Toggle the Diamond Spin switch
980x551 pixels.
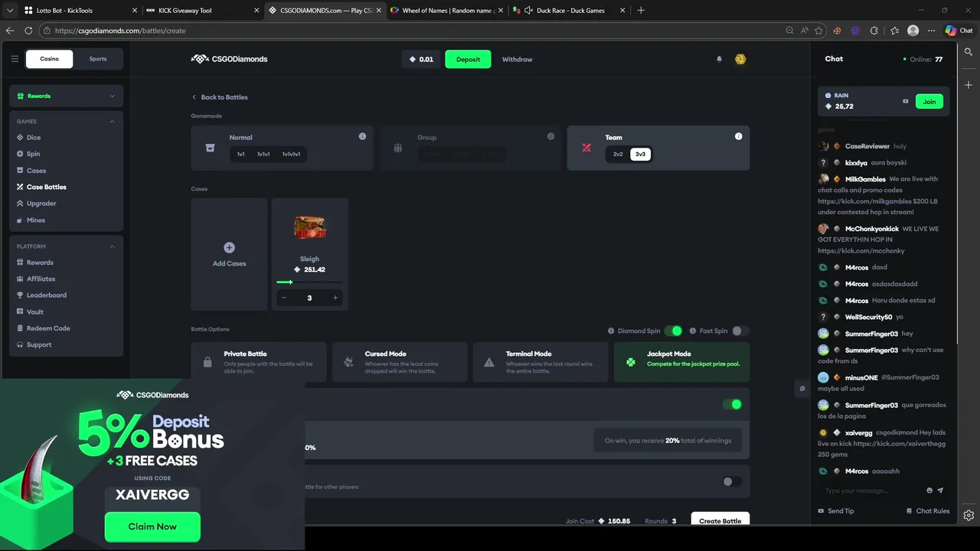coord(673,331)
